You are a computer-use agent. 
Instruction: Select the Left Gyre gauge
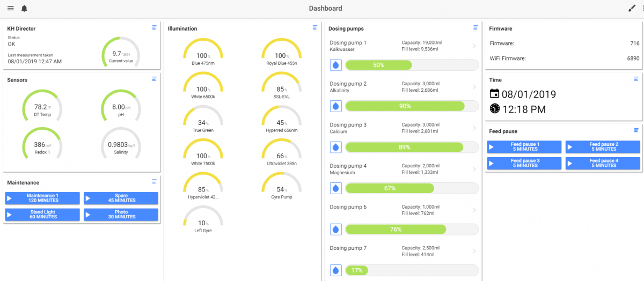203,220
